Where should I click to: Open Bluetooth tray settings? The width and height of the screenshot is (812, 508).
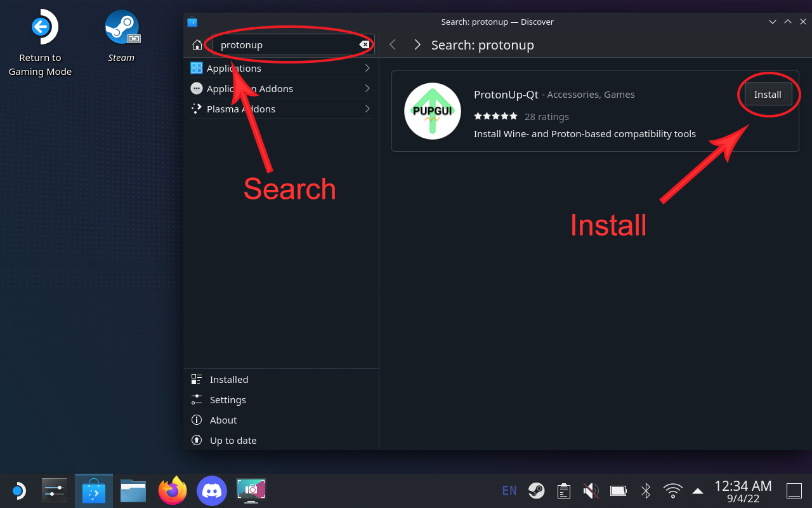pyautogui.click(x=646, y=491)
